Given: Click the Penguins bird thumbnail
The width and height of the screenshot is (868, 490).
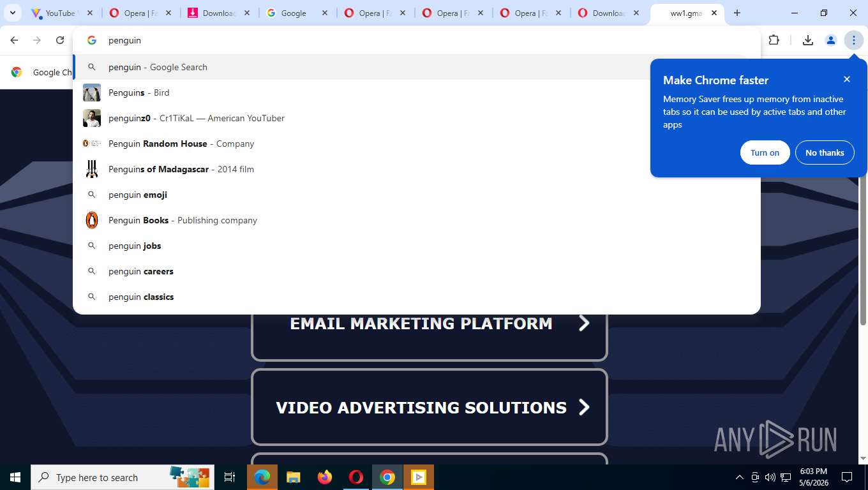Looking at the screenshot, I should pos(92,93).
